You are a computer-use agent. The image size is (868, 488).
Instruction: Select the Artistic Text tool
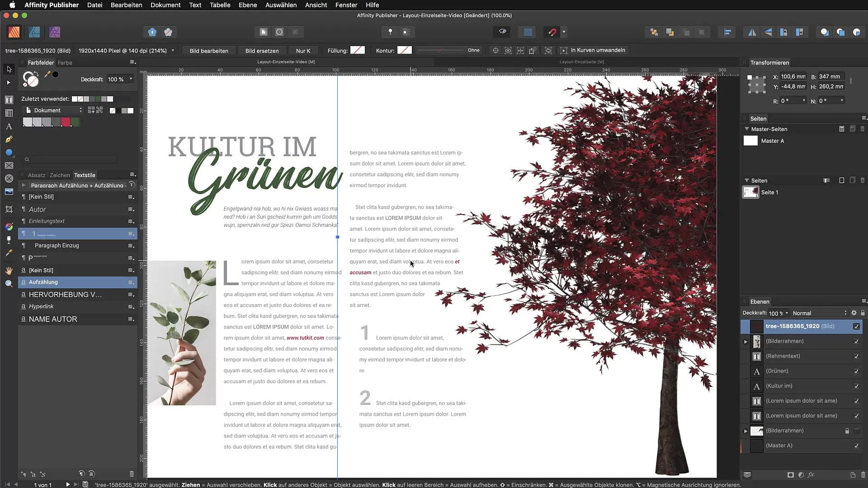coord(9,127)
